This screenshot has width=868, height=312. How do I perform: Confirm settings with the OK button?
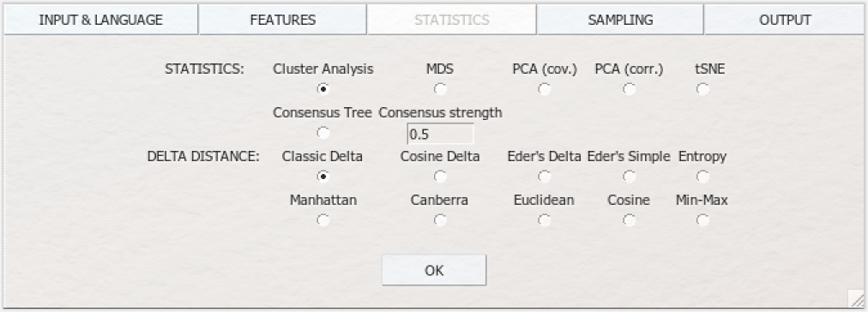click(x=434, y=270)
